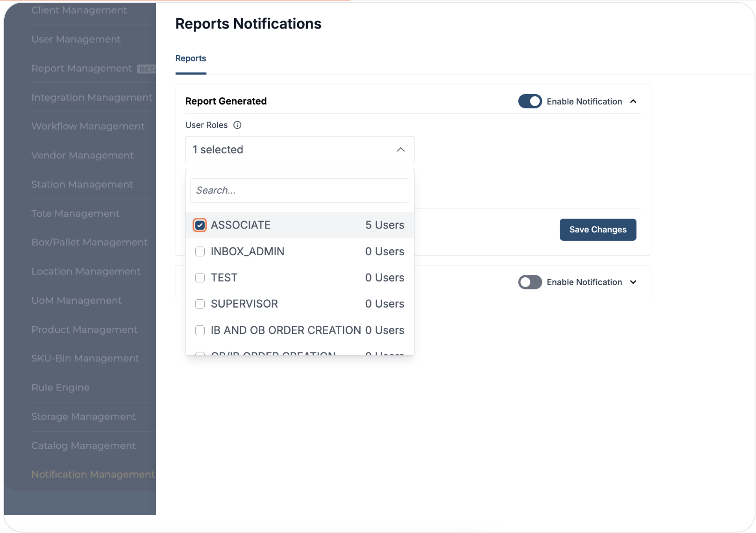Uncheck the ASSOCIATE role checkbox

(x=200, y=225)
